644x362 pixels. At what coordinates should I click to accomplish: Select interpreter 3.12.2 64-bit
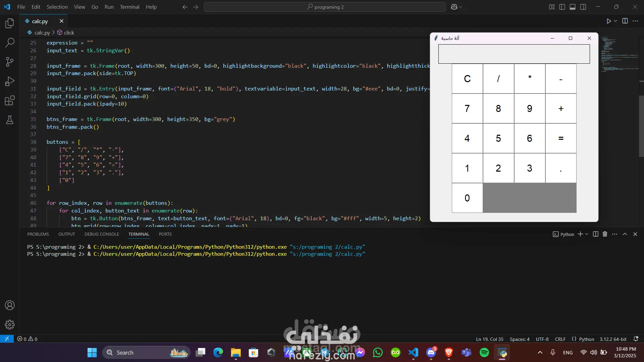pyautogui.click(x=613, y=339)
